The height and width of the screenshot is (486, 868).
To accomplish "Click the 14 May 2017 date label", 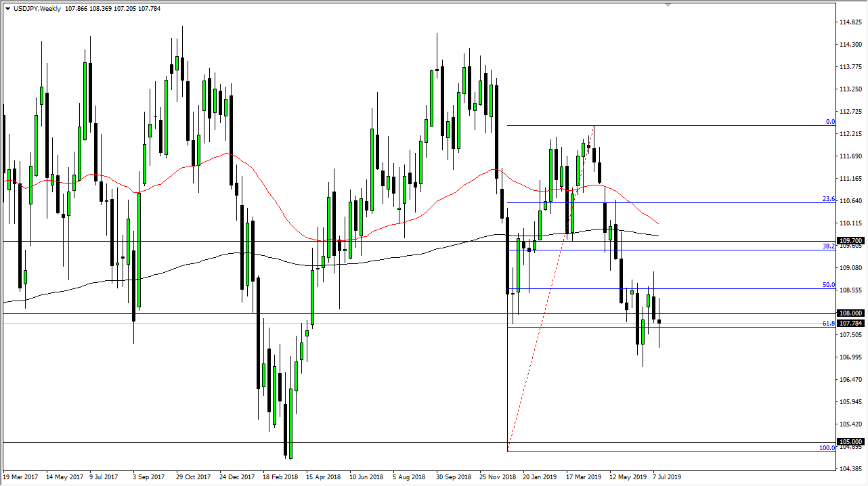I will [x=64, y=477].
